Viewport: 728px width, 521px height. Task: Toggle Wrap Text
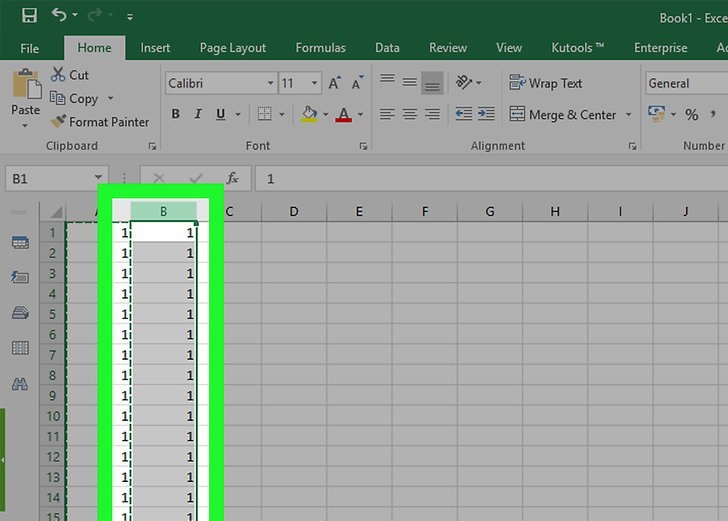tap(545, 83)
